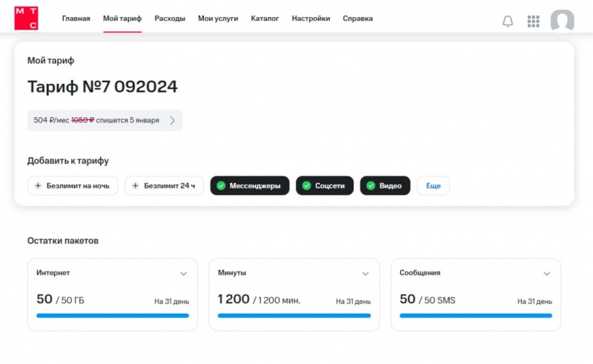Open the Справка link

(357, 19)
